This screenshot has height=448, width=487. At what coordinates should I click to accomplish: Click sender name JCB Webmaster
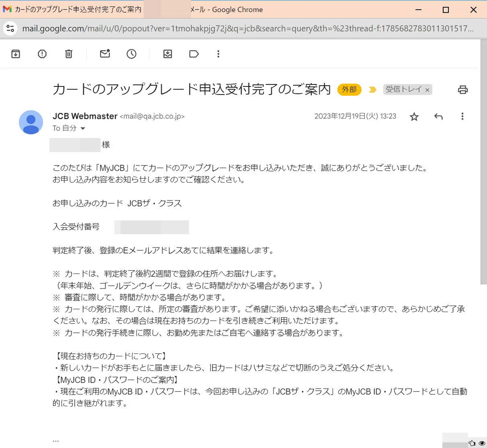coord(85,116)
